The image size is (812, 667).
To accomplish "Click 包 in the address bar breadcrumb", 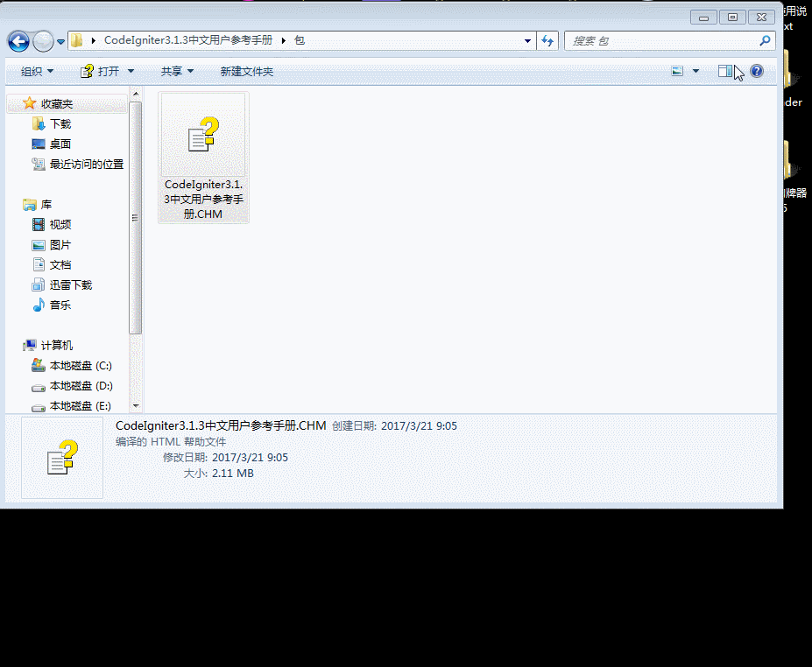I will pyautogui.click(x=297, y=40).
